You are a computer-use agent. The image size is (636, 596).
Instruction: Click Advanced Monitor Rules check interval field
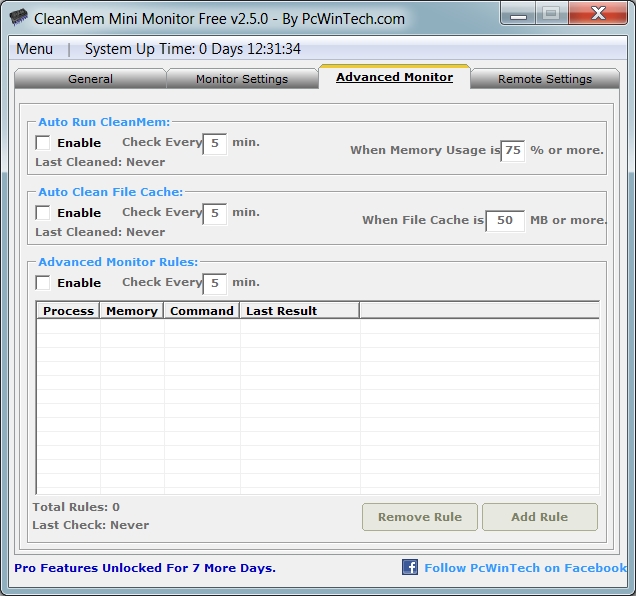[215, 284]
